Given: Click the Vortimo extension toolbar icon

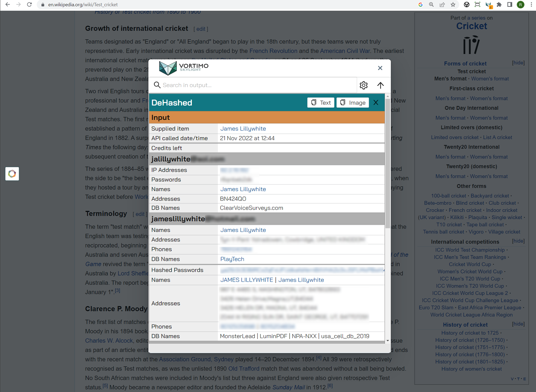Looking at the screenshot, I should point(488,5).
